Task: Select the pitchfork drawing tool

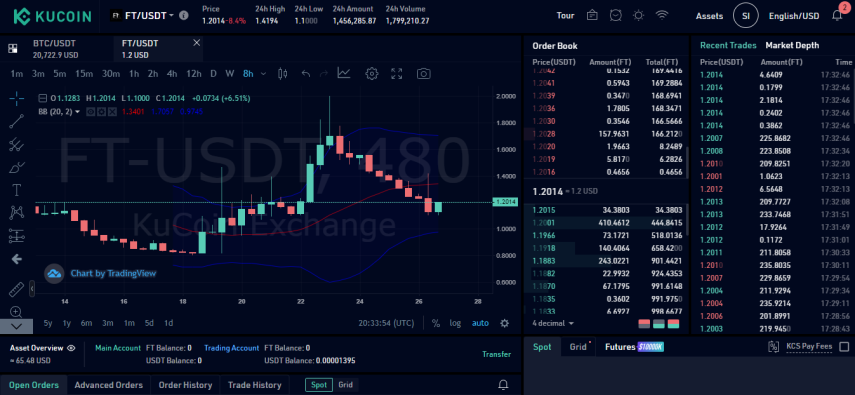Action: (17, 144)
